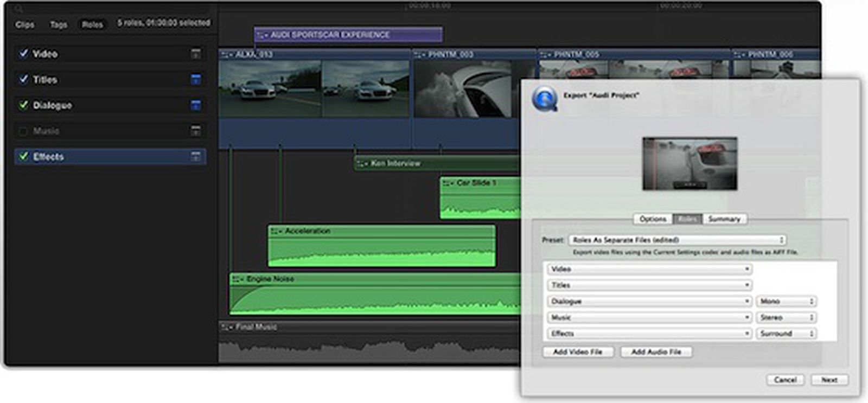The height and width of the screenshot is (403, 868).
Task: Click the Titles role lane icon
Action: pyautogui.click(x=195, y=79)
